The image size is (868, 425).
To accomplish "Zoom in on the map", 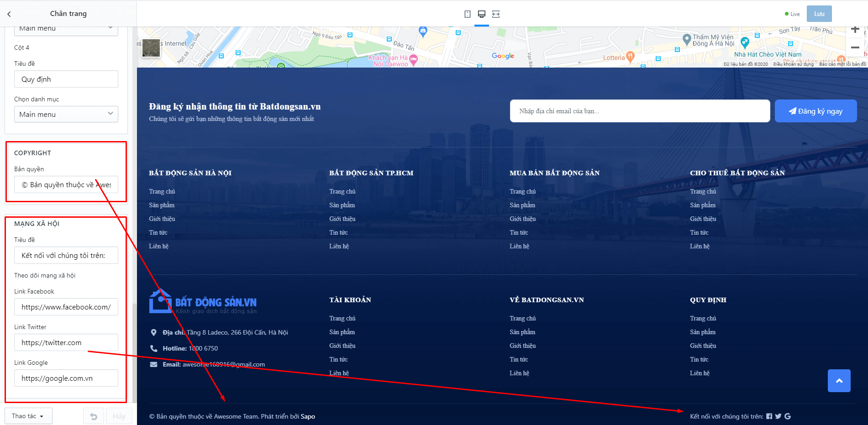I will pos(855,30).
